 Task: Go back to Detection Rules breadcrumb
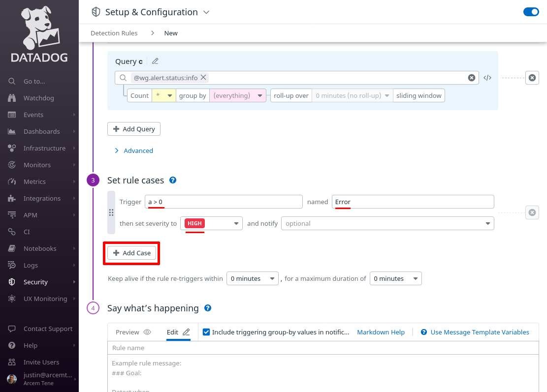point(114,33)
